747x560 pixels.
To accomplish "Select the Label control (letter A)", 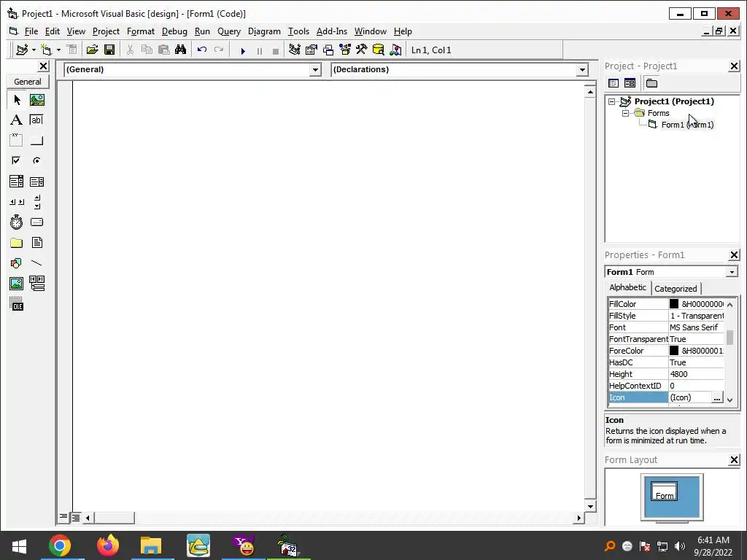I will tap(16, 120).
